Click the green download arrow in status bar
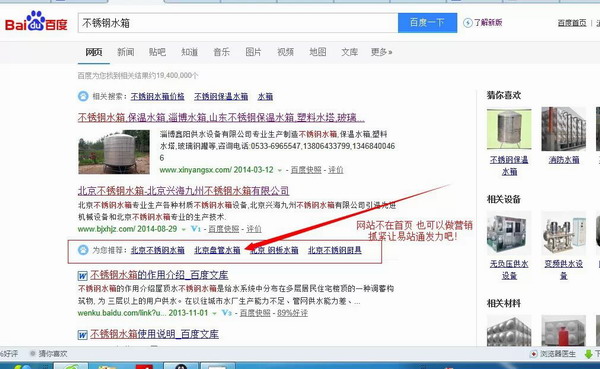 point(589,354)
